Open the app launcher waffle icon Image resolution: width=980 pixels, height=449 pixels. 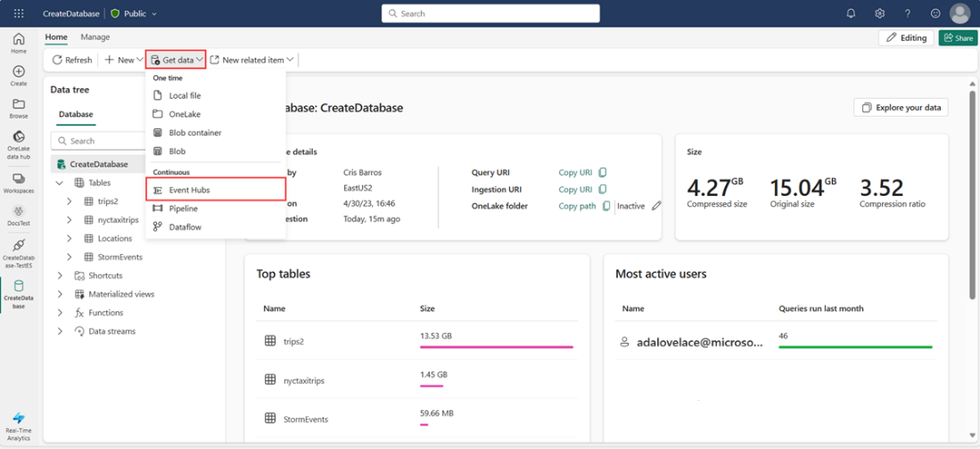tap(19, 13)
